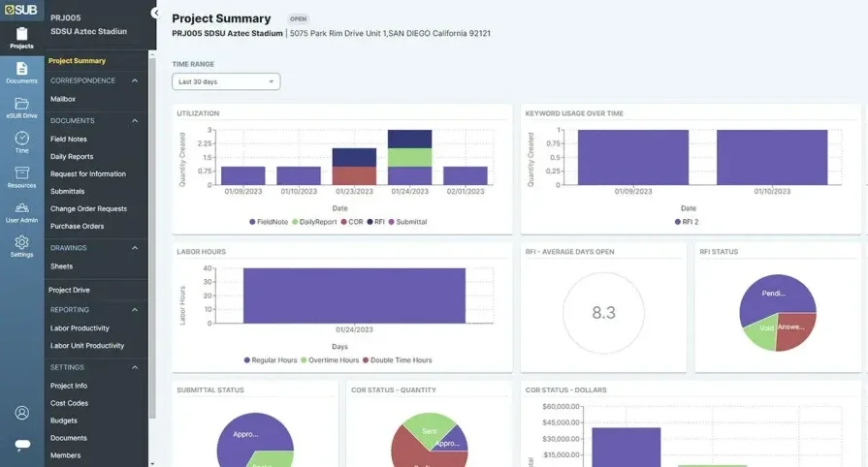The image size is (868, 467).
Task: Open the Time clock icon
Action: 21,138
